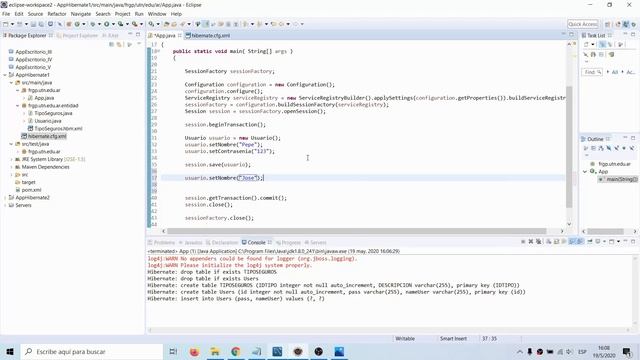Viewport: 640px width, 360px height.
Task: Click the Task List Find field
Action: (592, 72)
